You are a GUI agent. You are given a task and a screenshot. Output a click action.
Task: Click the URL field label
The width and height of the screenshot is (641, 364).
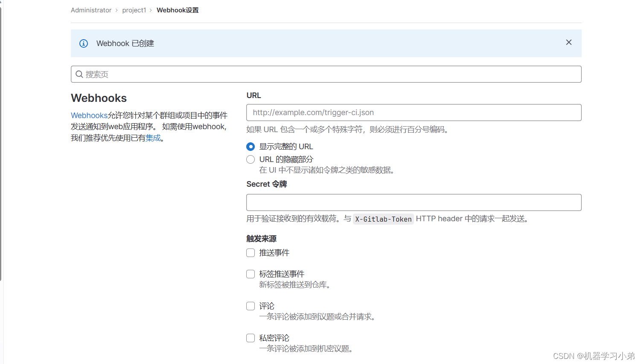point(253,95)
